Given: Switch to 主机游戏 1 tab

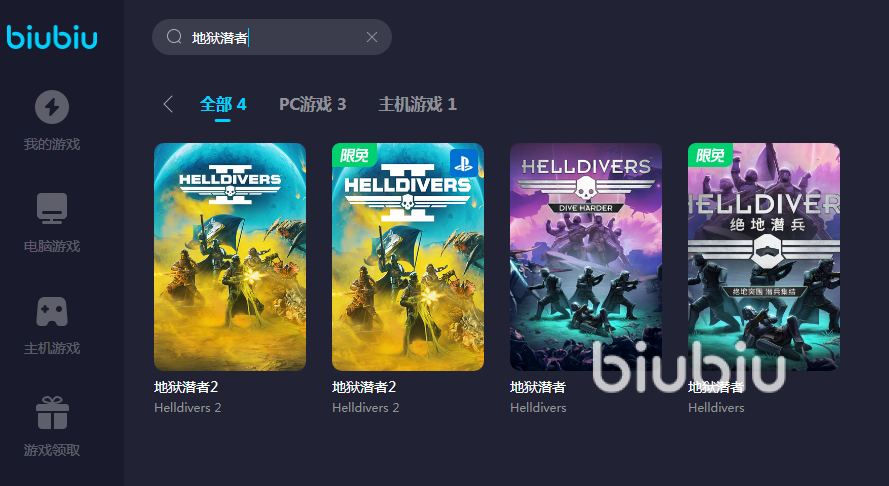Looking at the screenshot, I should (417, 104).
